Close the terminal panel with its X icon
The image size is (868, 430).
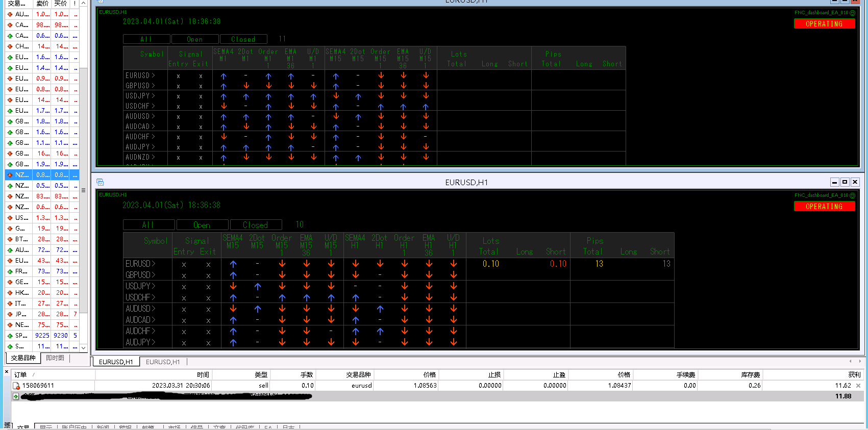point(7,372)
